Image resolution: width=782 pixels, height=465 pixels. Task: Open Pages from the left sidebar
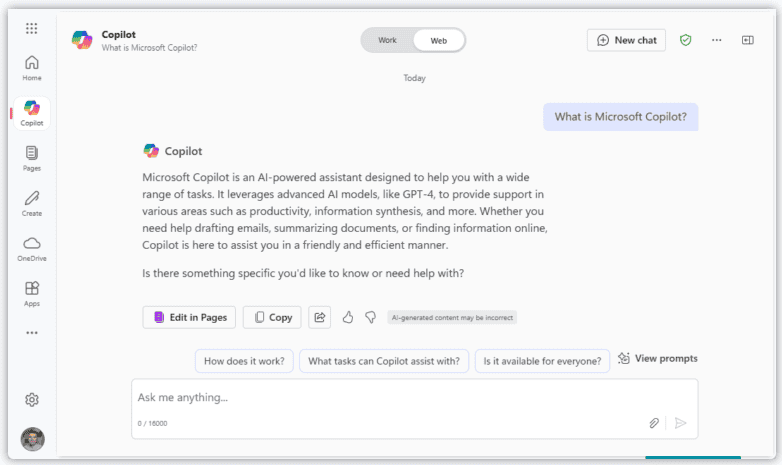pyautogui.click(x=32, y=158)
